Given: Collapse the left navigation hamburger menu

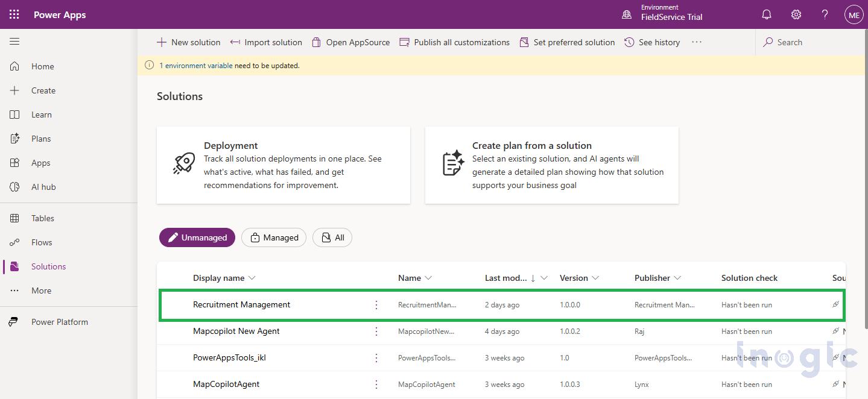Looking at the screenshot, I should 14,42.
